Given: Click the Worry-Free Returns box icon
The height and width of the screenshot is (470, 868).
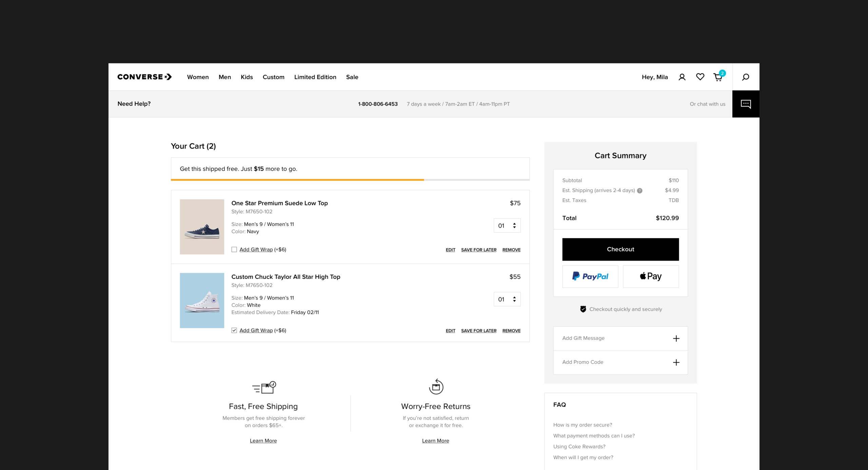Looking at the screenshot, I should pyautogui.click(x=436, y=387).
